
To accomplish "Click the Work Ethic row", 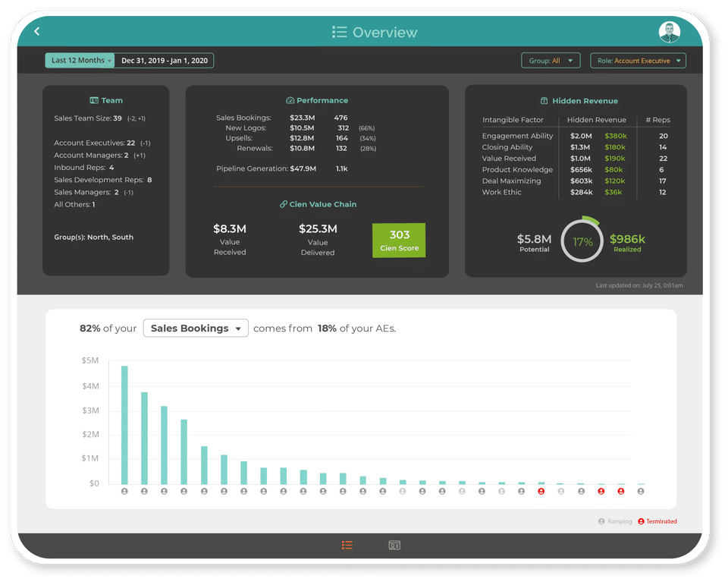I will pos(575,192).
